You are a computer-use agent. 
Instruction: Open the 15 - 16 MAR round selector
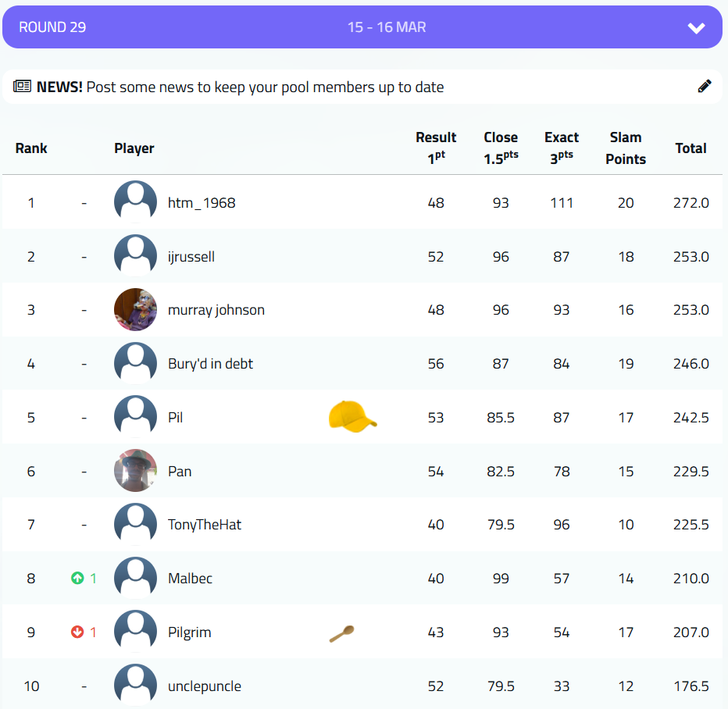tap(387, 27)
